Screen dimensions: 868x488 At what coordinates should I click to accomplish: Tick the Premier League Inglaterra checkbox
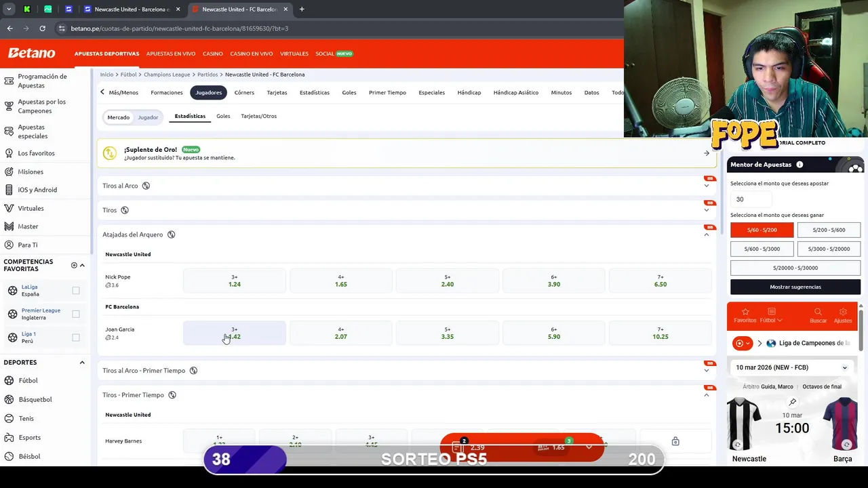pos(76,314)
